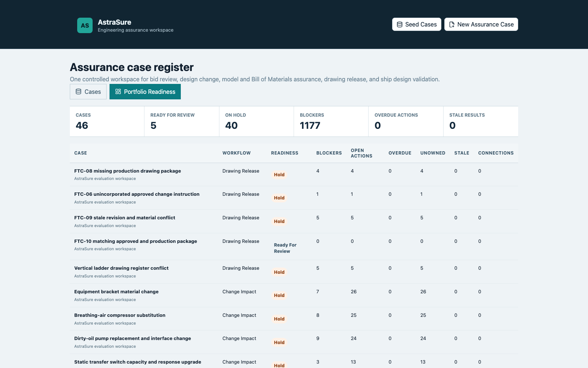Viewport: 588px width, 368px height.
Task: Open Dirty-oil pump replacement and interface change
Action: [x=133, y=338]
